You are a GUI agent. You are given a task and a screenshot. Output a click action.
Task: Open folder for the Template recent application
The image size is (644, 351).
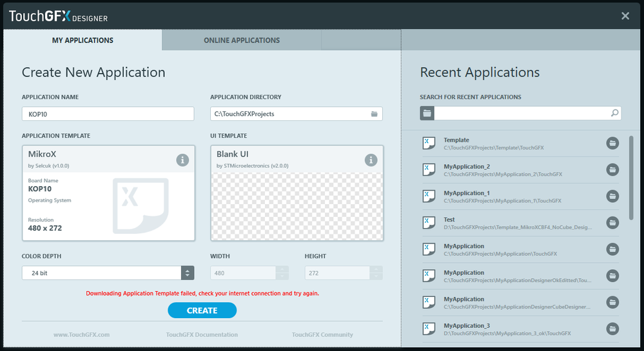tap(612, 143)
